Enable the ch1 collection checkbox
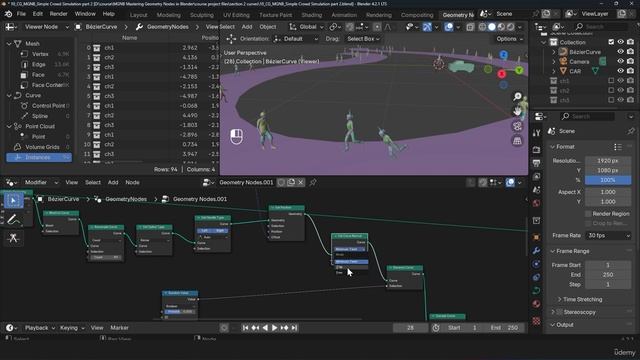 coord(611,81)
